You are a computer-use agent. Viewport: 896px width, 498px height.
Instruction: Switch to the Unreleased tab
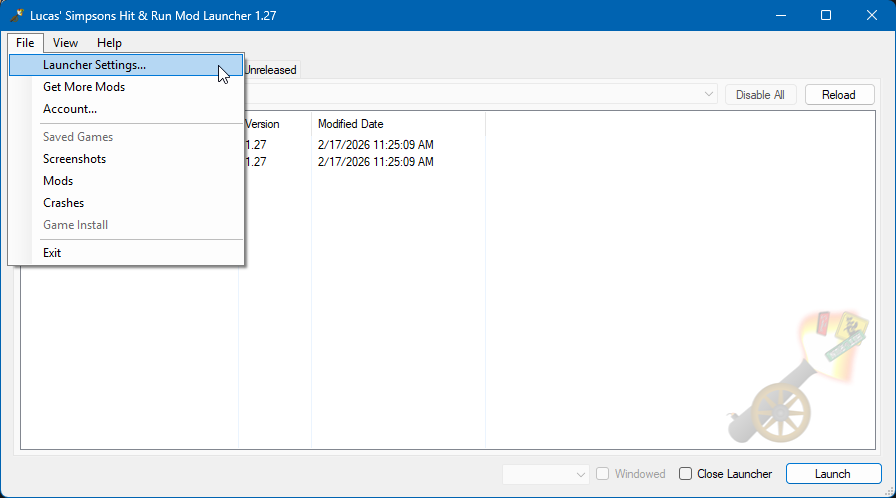[270, 70]
